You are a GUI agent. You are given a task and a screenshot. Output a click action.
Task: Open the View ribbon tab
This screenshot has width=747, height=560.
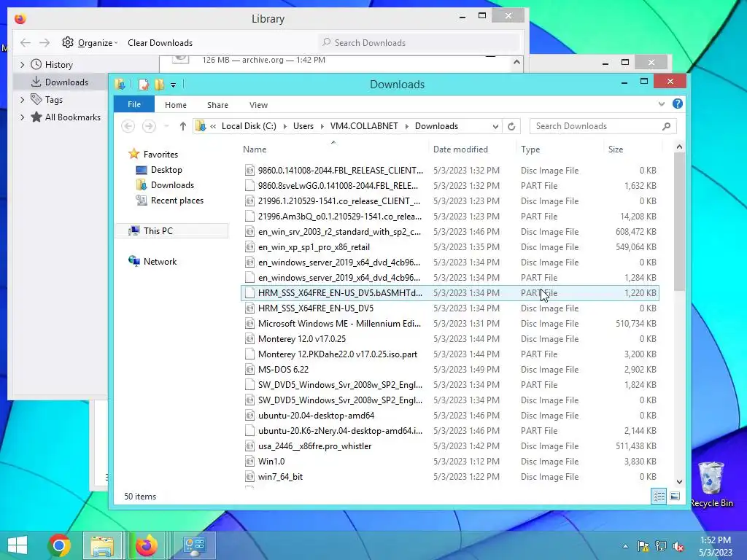(258, 105)
